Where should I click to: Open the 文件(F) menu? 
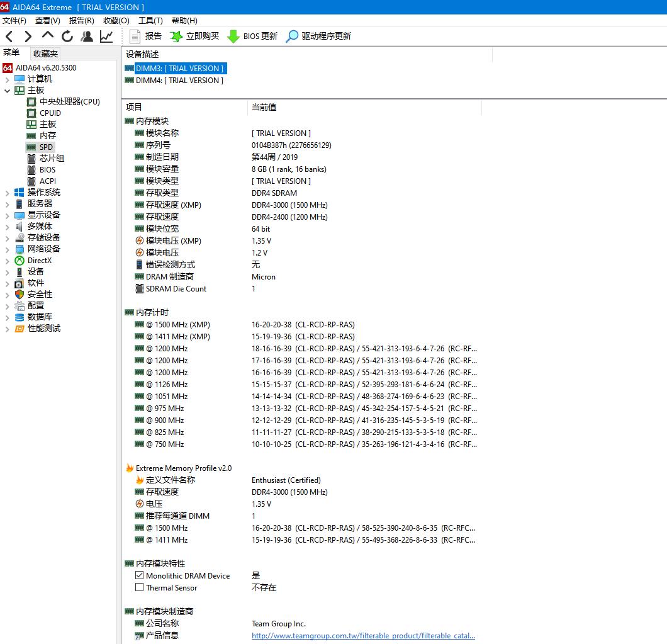click(x=14, y=20)
